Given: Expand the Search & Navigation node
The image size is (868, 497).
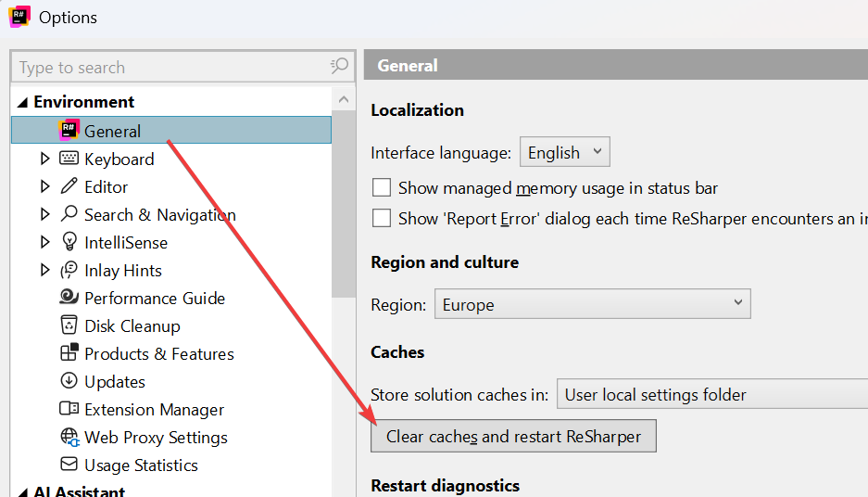Looking at the screenshot, I should [44, 214].
